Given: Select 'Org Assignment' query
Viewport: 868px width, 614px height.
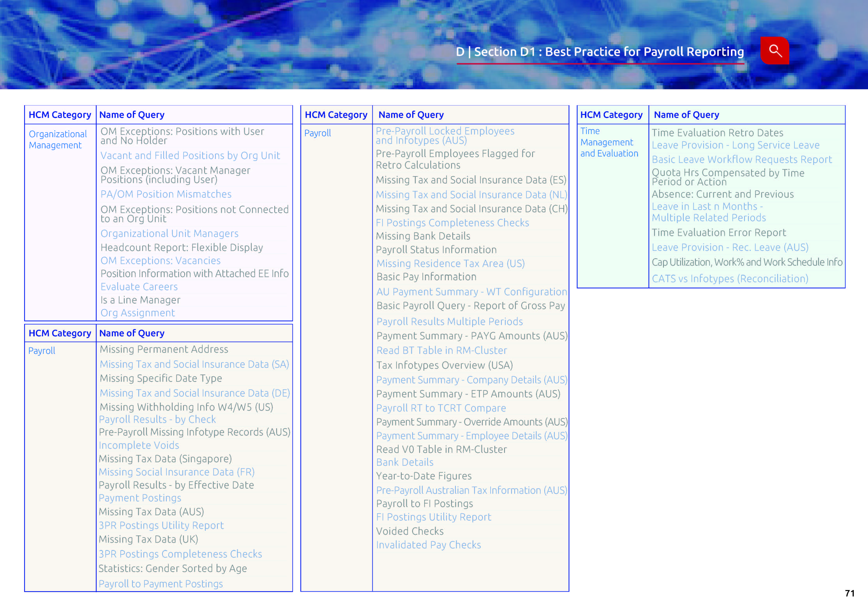Looking at the screenshot, I should 138,313.
